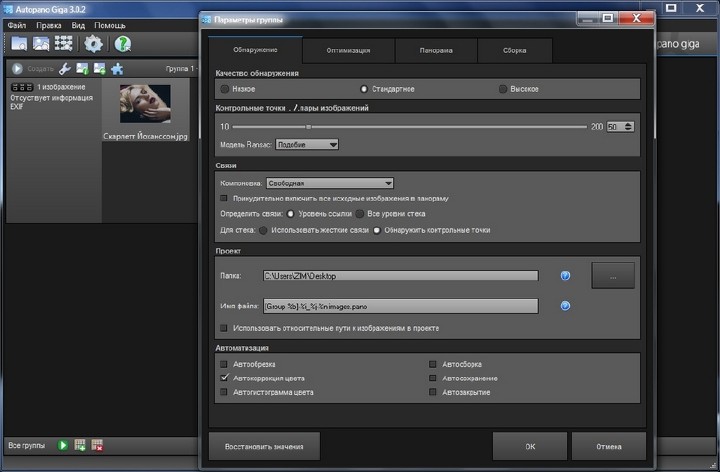The height and width of the screenshot is (472, 720).
Task: Click the Отмена button
Action: coord(608,445)
